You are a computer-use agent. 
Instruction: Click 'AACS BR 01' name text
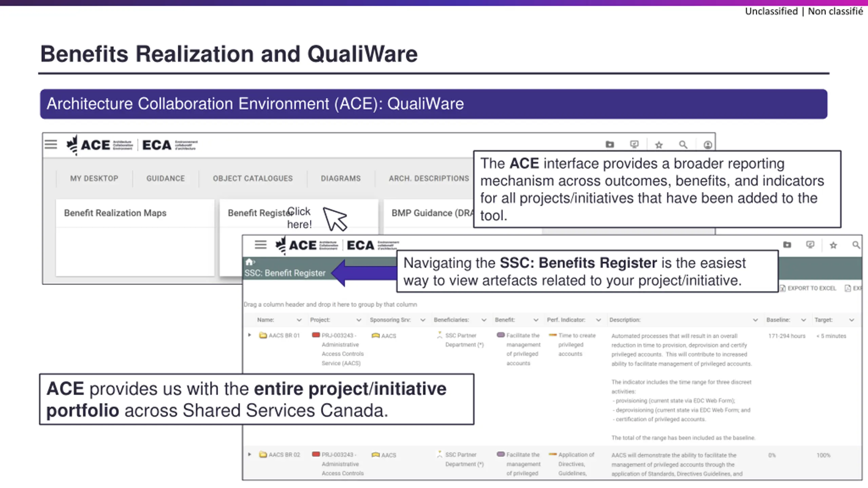[284, 335]
